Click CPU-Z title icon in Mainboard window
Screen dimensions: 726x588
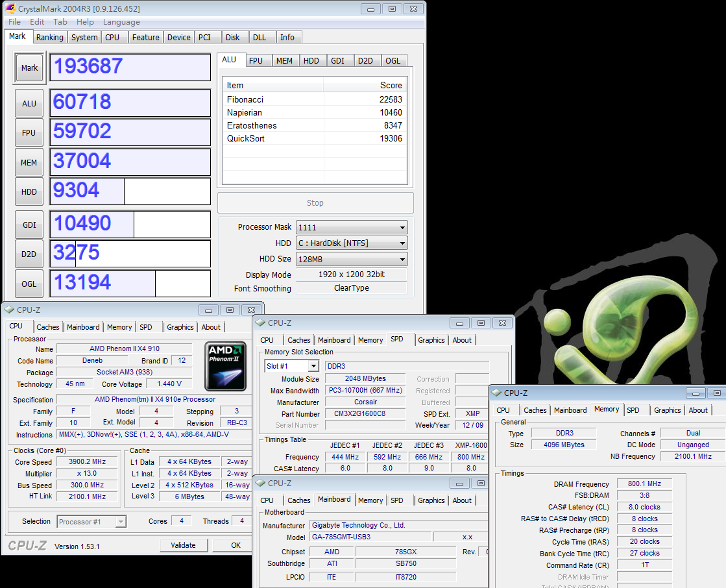click(x=260, y=483)
